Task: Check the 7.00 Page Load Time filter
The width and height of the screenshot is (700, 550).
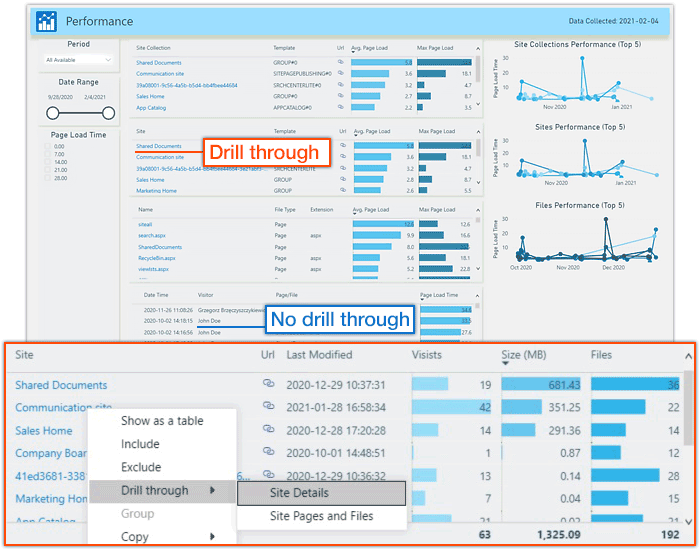Action: 47,156
